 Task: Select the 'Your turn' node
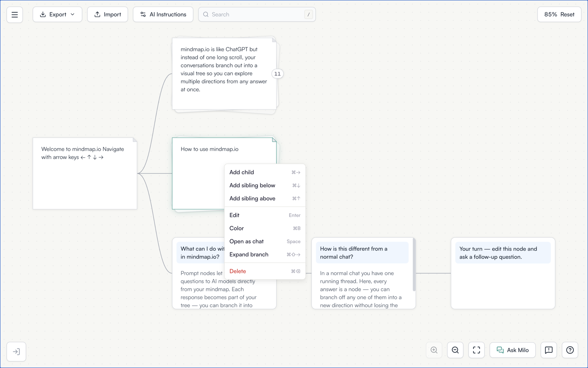503,273
